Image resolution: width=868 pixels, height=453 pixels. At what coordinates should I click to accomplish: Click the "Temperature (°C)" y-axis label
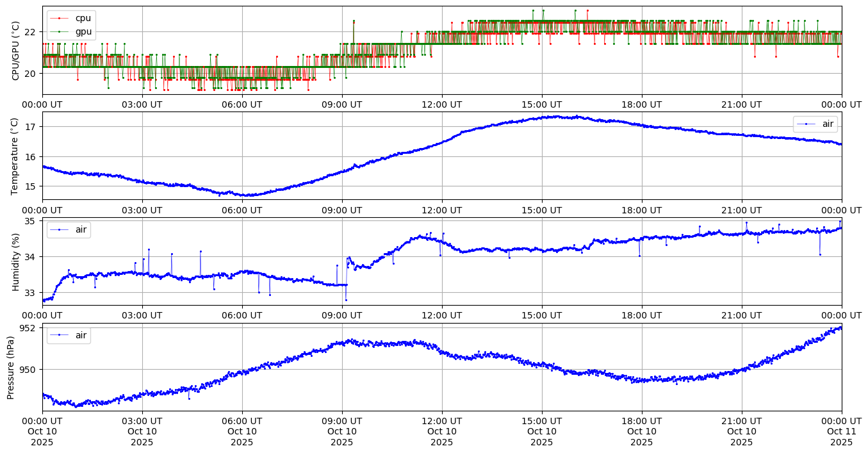pyautogui.click(x=16, y=156)
